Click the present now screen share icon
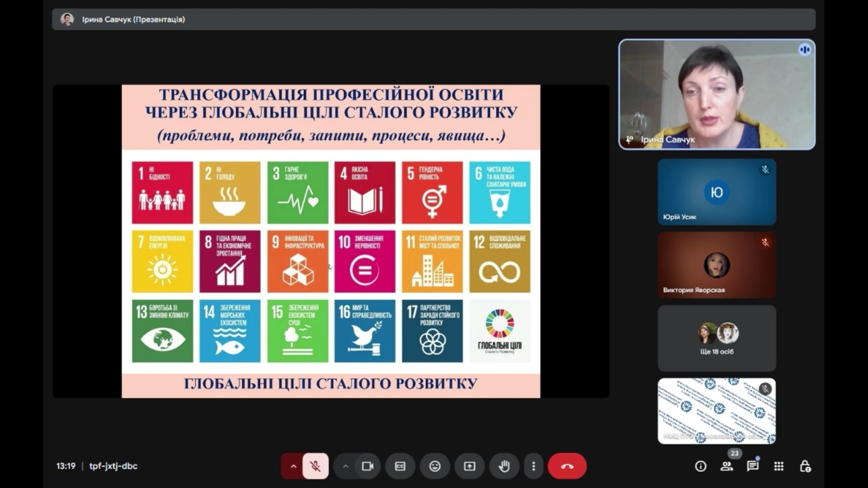 click(x=470, y=466)
